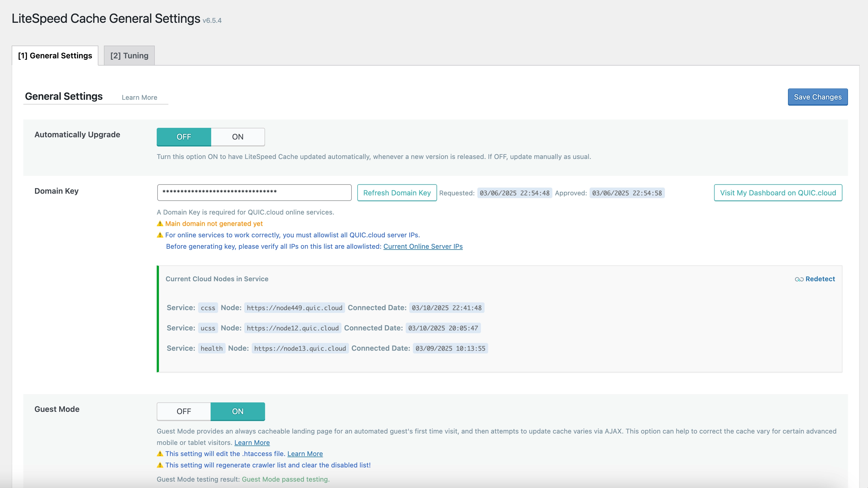Focus the Domain Key input field
Viewport: 868px width, 488px height.
(255, 192)
